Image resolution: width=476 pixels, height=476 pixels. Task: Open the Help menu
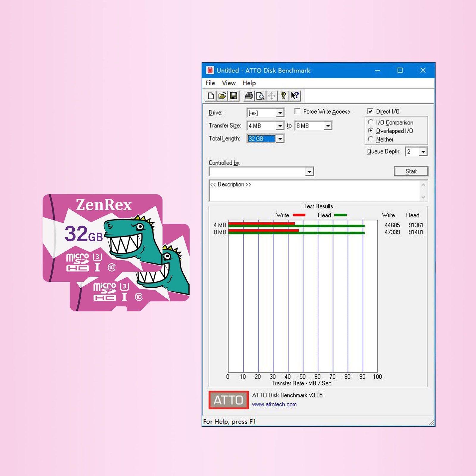(x=249, y=83)
